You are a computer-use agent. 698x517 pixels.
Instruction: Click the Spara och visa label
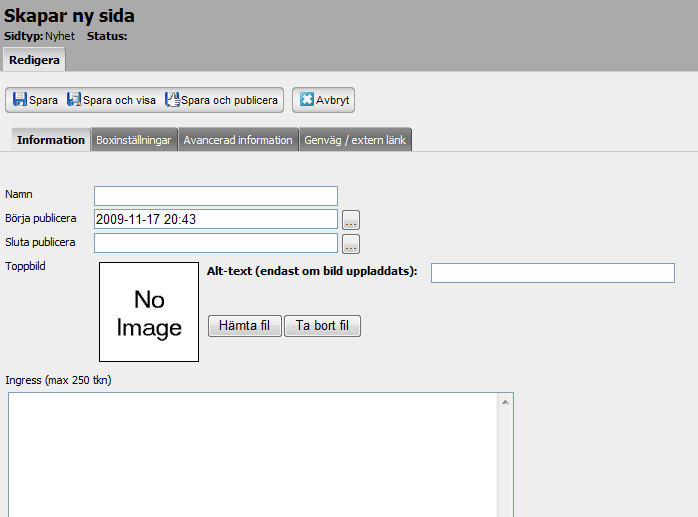click(119, 100)
